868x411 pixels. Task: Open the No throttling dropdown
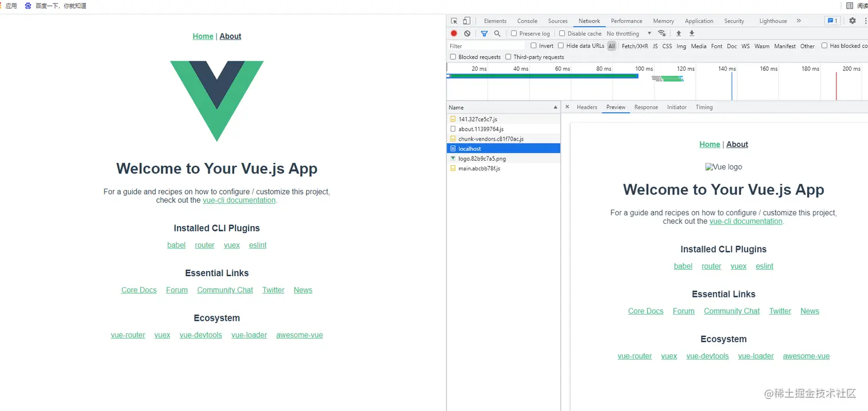tap(629, 33)
